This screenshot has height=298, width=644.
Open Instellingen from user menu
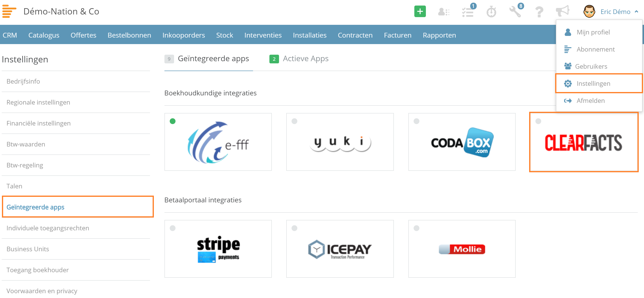(599, 84)
